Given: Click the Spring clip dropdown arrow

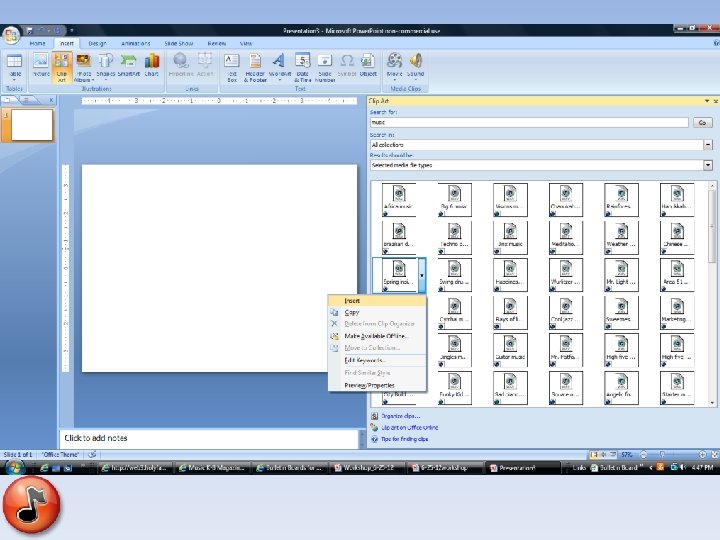Looking at the screenshot, I should tap(422, 276).
